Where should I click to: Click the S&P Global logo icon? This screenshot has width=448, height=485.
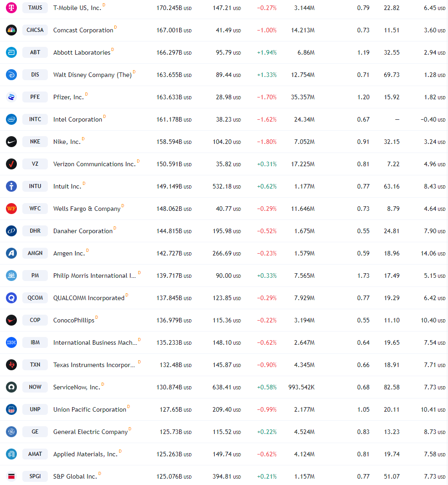pyautogui.click(x=11, y=476)
